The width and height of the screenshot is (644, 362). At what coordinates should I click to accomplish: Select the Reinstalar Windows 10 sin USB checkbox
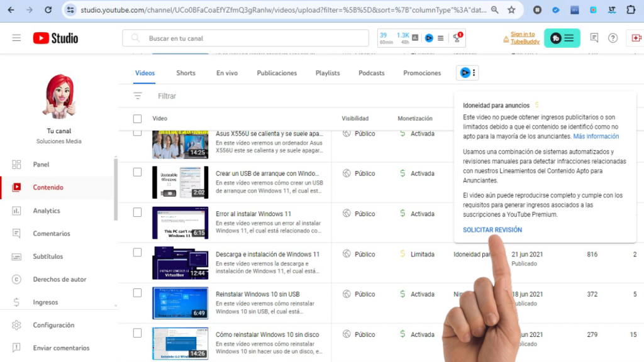(x=138, y=293)
